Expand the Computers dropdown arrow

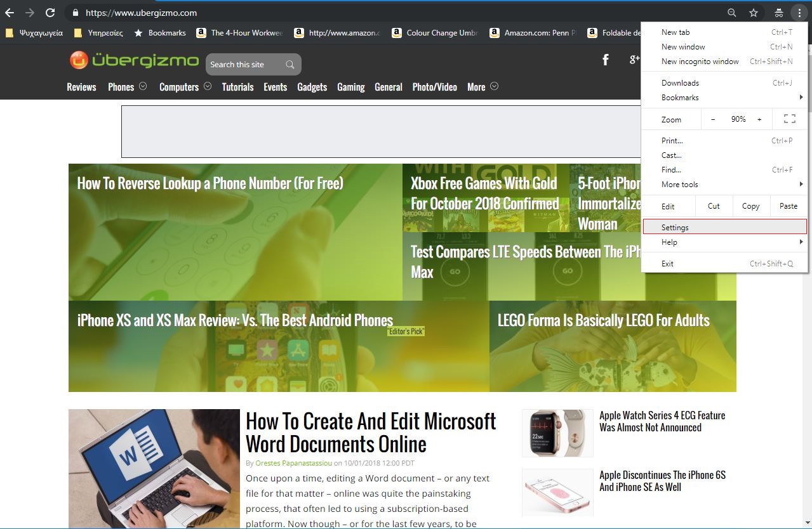pos(207,86)
